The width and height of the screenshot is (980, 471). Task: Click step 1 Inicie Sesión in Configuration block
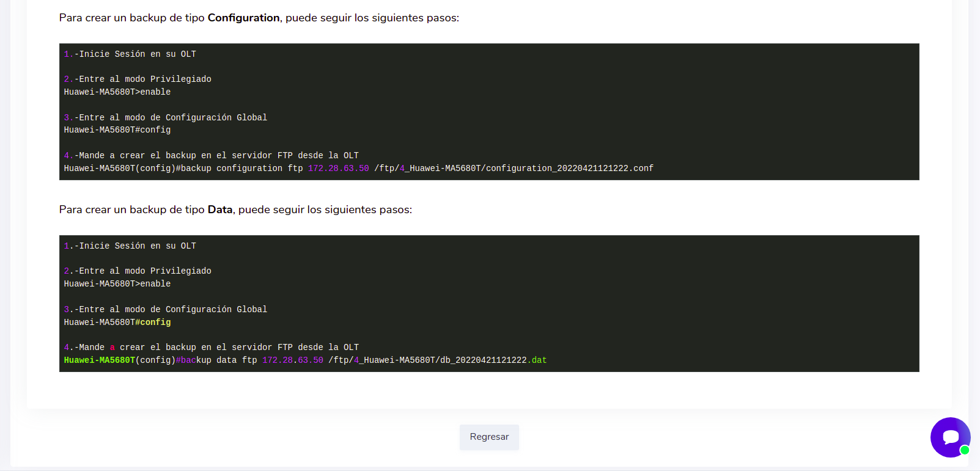[x=130, y=54]
